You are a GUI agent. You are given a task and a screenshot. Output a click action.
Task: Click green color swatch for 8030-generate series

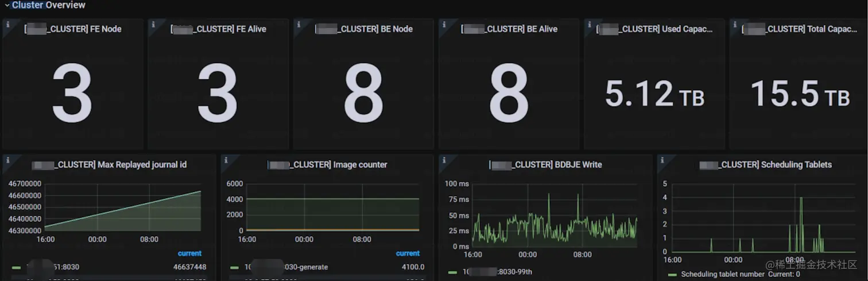(x=235, y=268)
